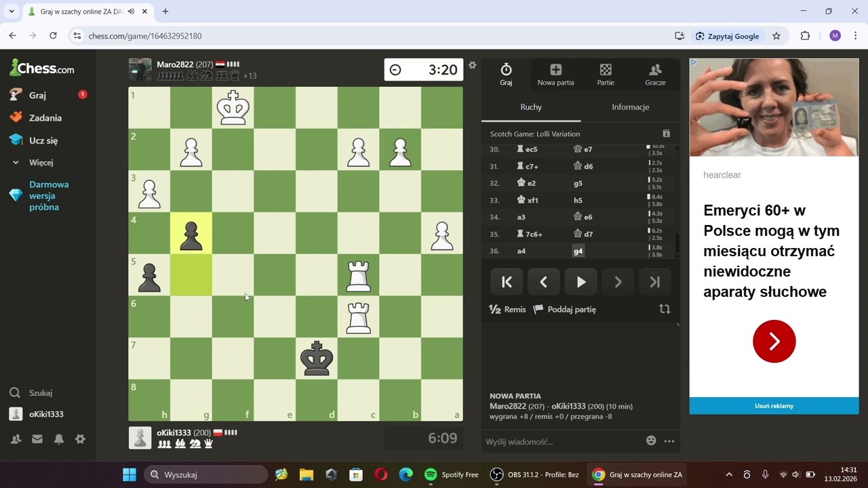
Task: Select move g4 in move list
Action: [x=578, y=251]
